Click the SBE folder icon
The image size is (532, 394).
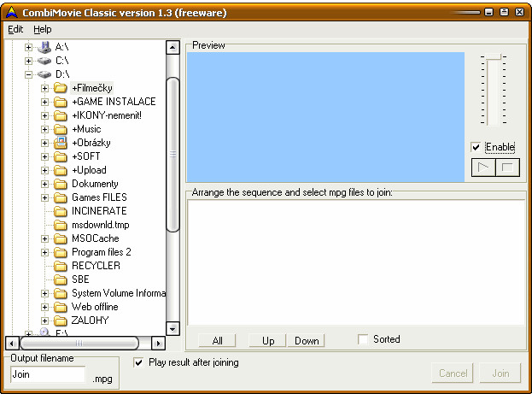[61, 279]
